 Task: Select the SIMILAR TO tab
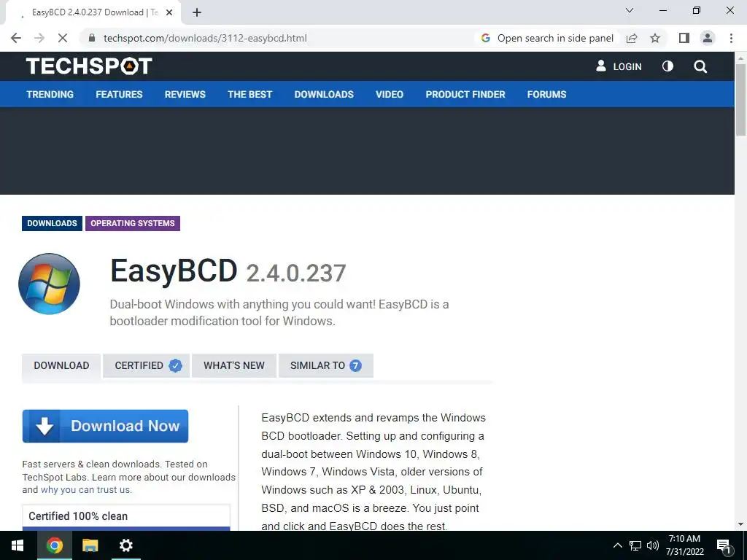[326, 366]
